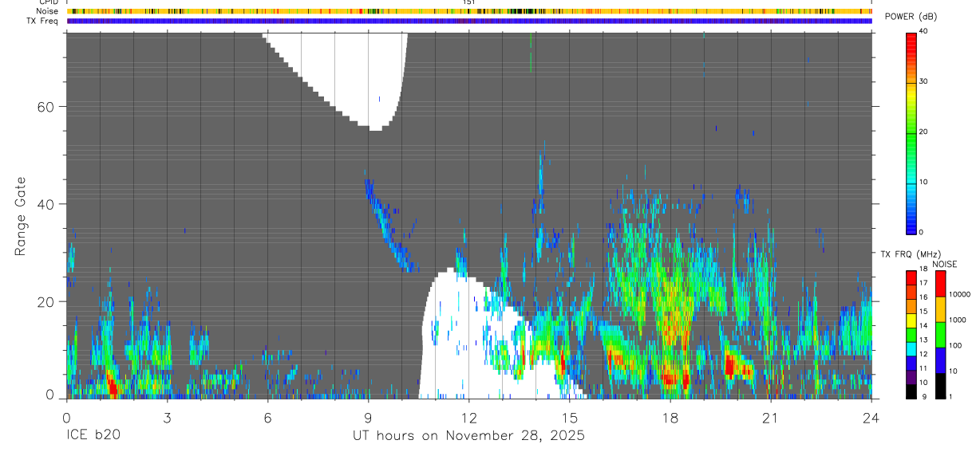Click the 24 tick on UT hours axis
Viewport: 980px width, 452px height.
coord(871,417)
